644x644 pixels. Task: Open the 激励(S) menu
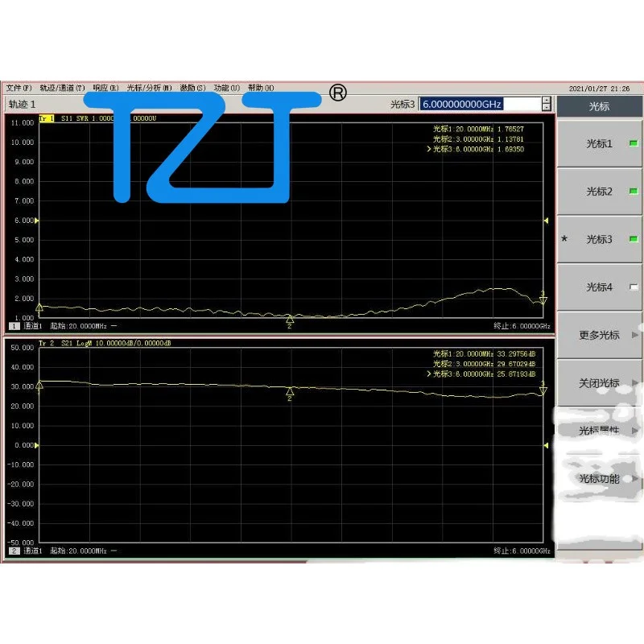(x=192, y=88)
